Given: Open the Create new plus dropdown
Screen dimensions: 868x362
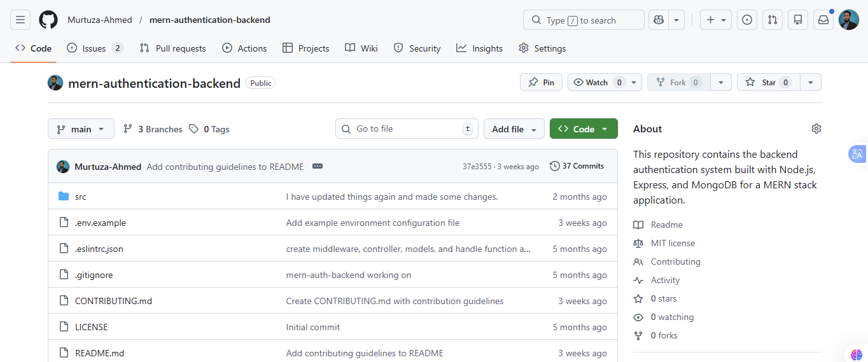Looking at the screenshot, I should coord(716,20).
